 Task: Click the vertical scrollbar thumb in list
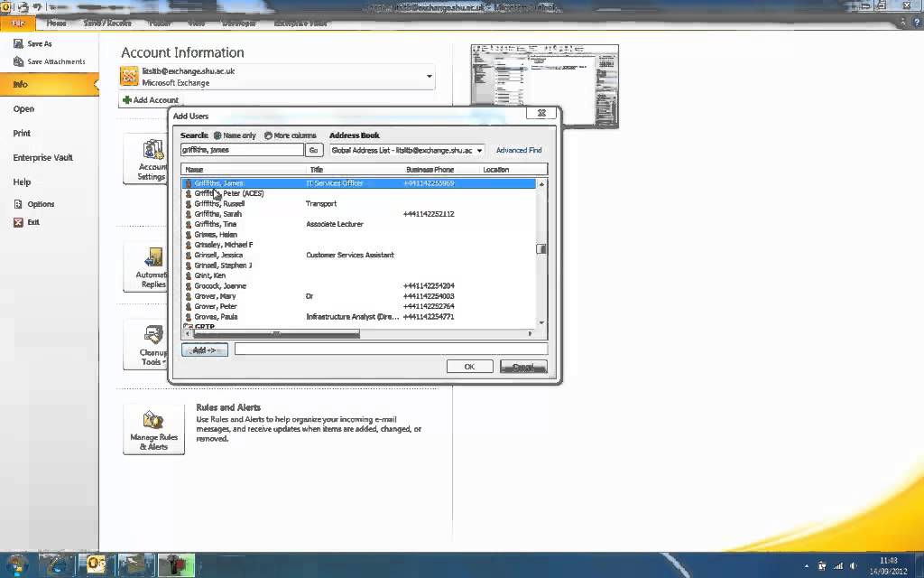(541, 249)
